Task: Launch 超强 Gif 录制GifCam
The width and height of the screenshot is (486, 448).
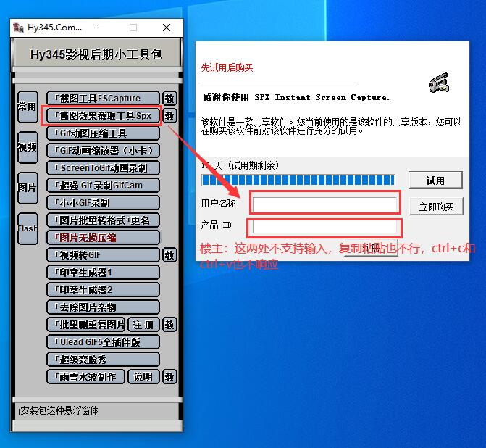Action: (x=104, y=186)
